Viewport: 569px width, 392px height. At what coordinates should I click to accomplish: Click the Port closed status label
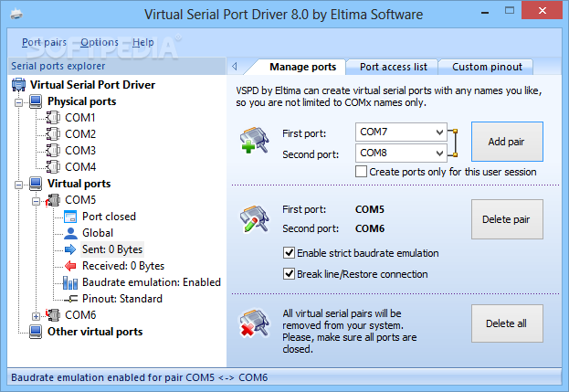[109, 217]
